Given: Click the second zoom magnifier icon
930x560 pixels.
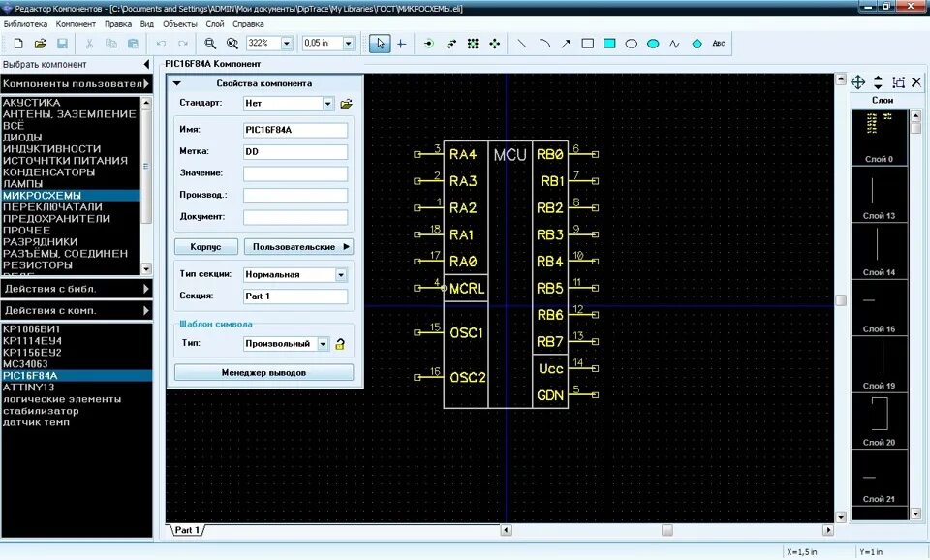Looking at the screenshot, I should 232,44.
